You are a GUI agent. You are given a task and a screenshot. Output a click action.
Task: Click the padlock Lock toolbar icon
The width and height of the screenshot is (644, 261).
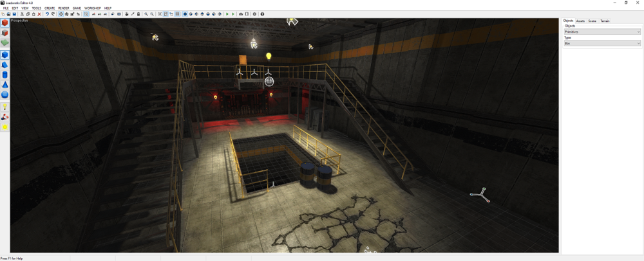(138, 14)
